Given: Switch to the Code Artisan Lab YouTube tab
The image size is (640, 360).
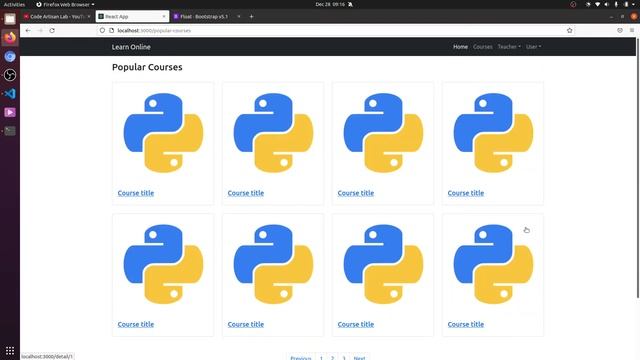Looking at the screenshot, I should click(57, 17).
